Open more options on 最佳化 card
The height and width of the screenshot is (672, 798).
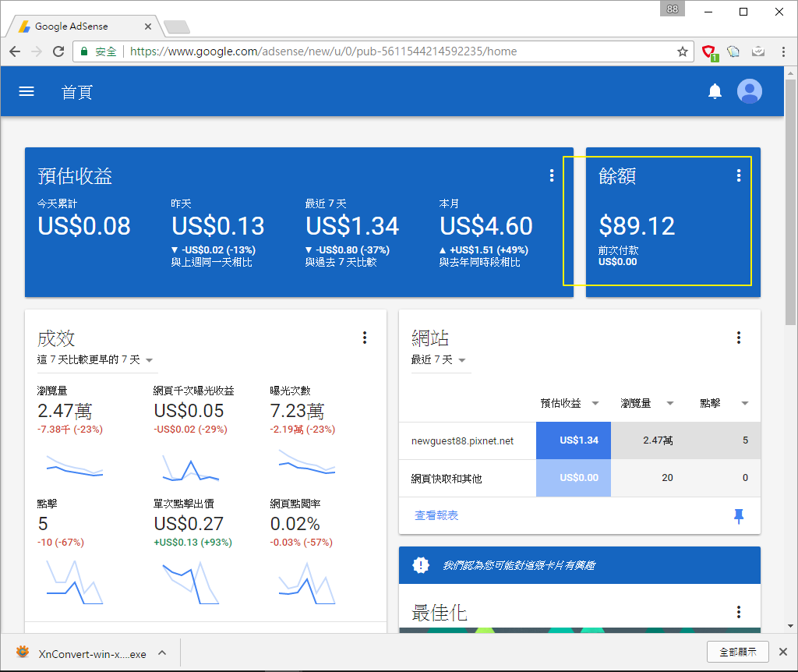(739, 612)
